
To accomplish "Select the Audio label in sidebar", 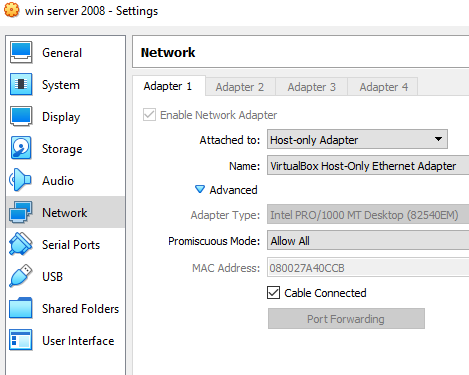I will (x=58, y=181).
